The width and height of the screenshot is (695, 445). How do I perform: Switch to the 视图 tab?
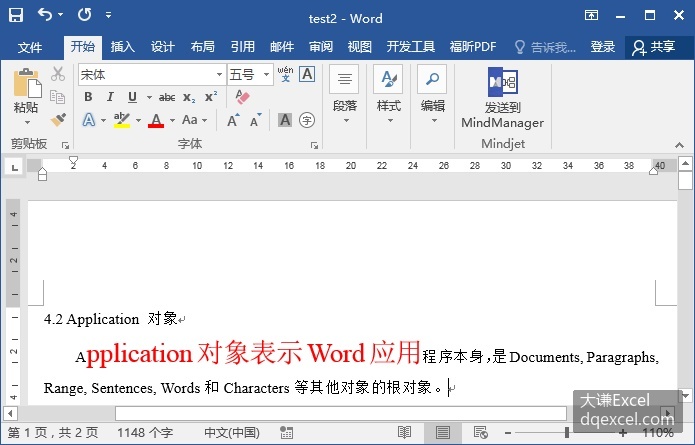pos(359,47)
